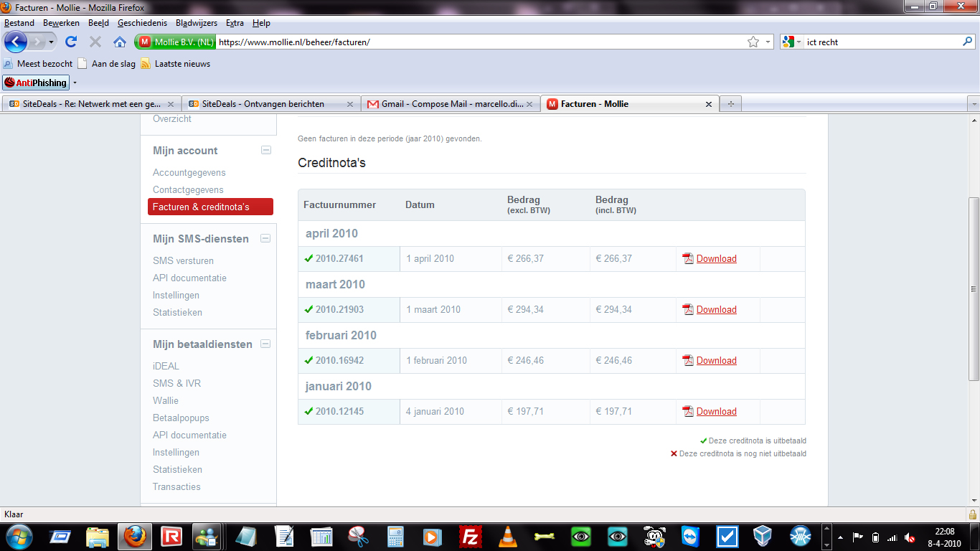Go to the browser home page icon

[x=120, y=42]
